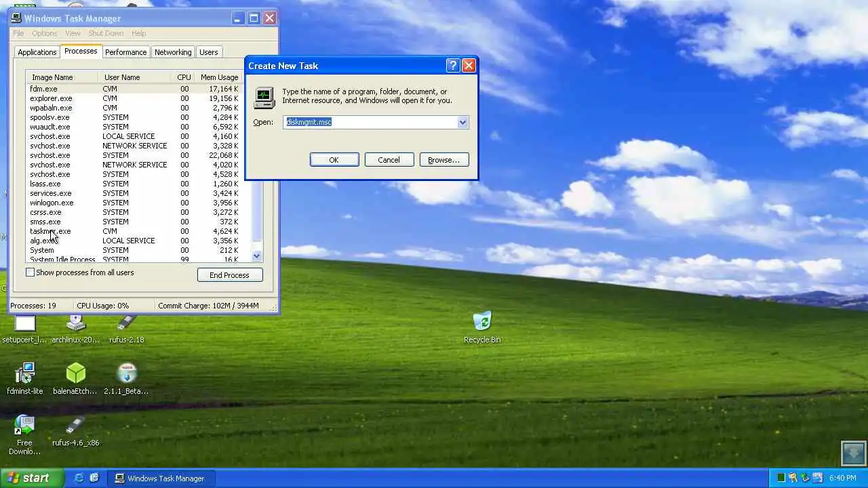Click the Commit Charge status bar entry
This screenshot has width=868, height=488.
[x=208, y=306]
